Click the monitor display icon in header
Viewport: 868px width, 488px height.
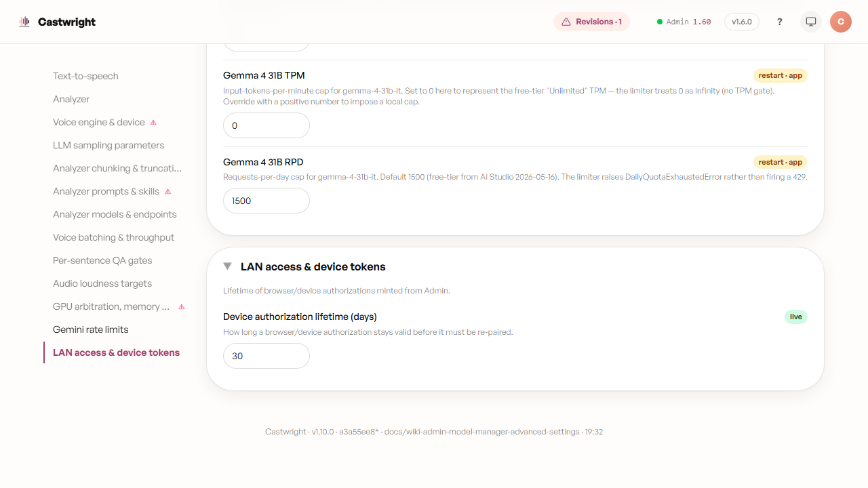[x=811, y=22]
